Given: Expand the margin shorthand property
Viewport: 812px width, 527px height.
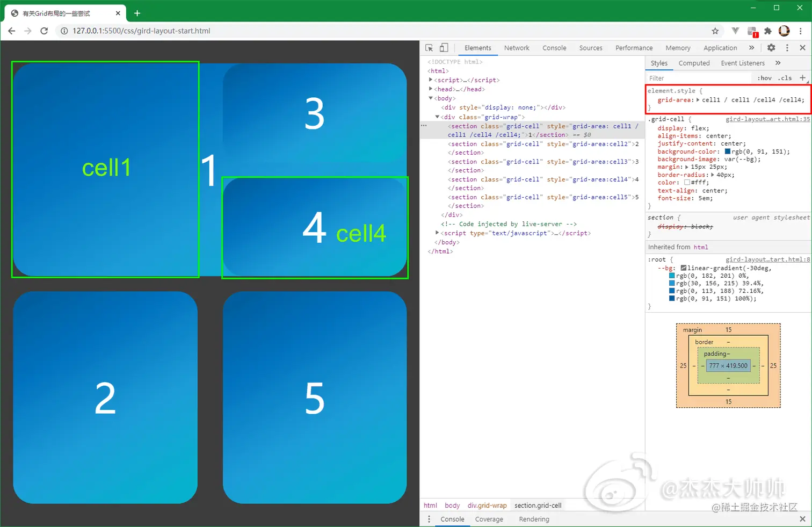Looking at the screenshot, I should [687, 167].
